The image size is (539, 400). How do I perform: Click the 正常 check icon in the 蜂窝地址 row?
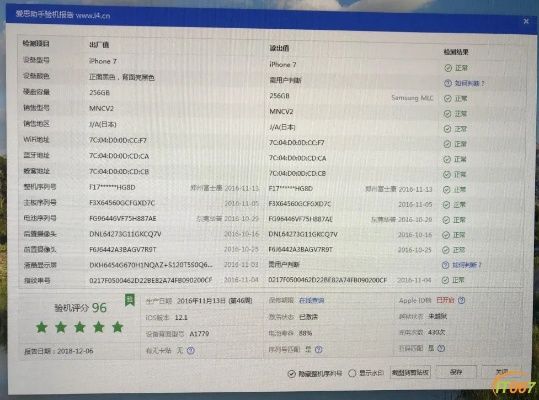pos(447,175)
